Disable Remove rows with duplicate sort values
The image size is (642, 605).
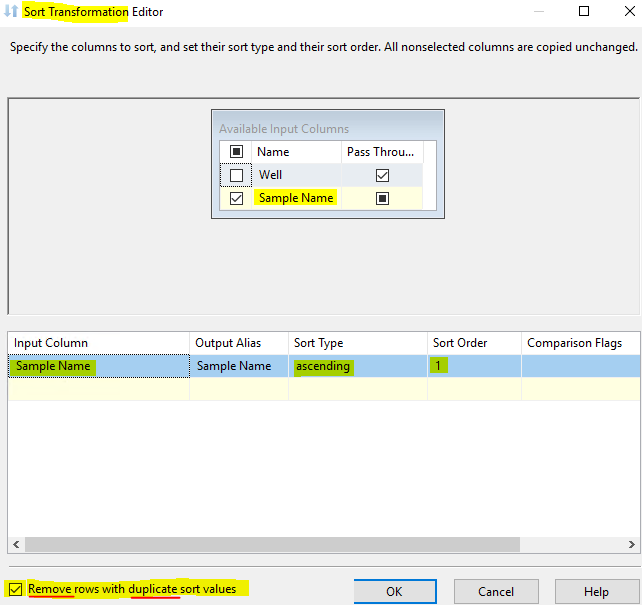pos(16,589)
